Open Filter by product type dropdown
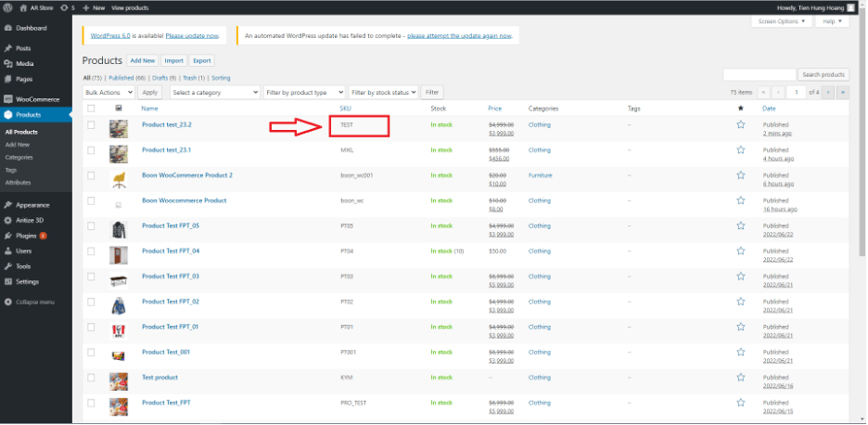 click(x=304, y=93)
